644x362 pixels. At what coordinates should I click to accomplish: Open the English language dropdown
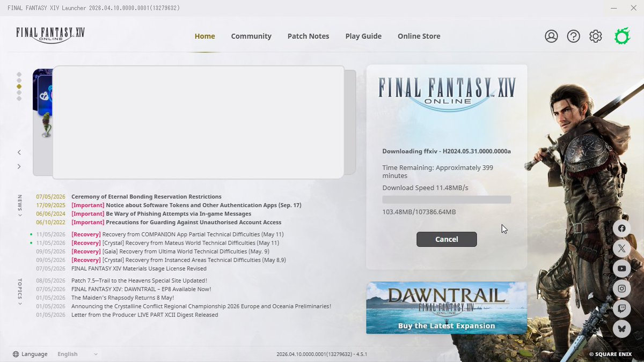pos(78,354)
